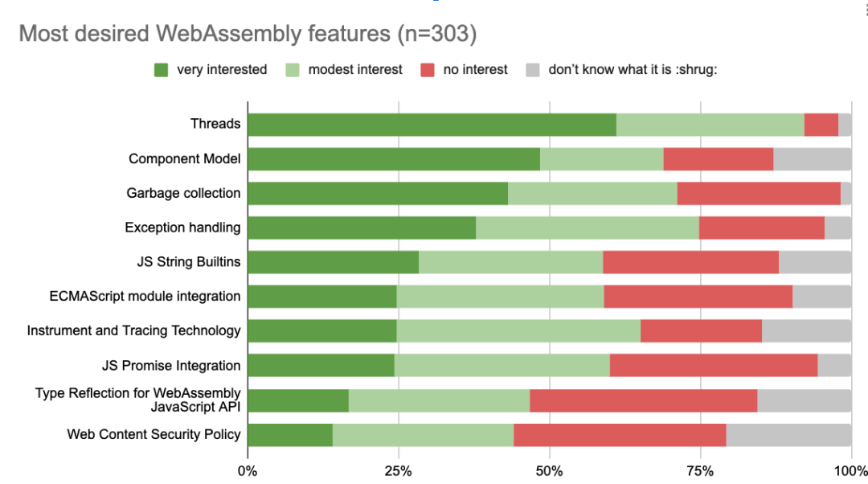Click the dark green 'very interested' legend swatch
This screenshot has width=868, height=484.
point(161,70)
